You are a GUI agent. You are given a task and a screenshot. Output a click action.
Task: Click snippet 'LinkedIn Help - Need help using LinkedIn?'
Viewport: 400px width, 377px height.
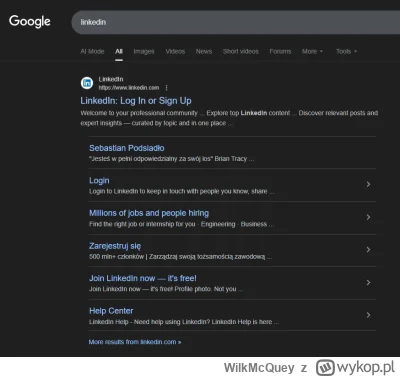click(184, 322)
